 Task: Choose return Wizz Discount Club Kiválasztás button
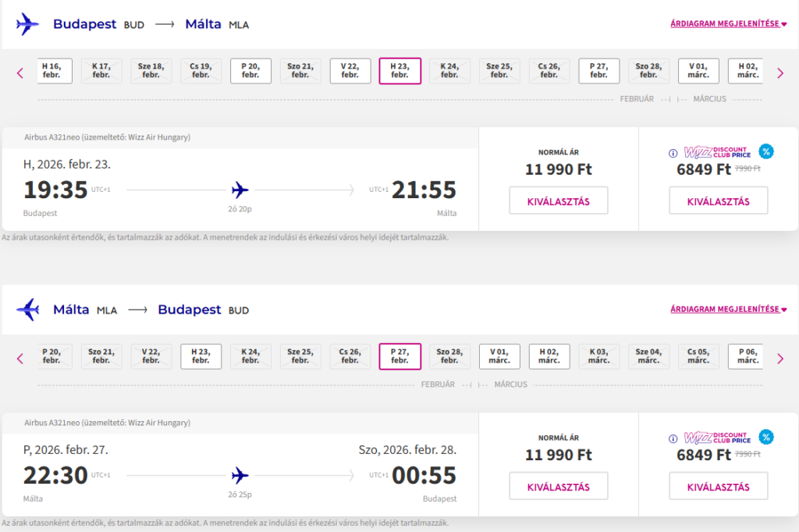click(718, 486)
